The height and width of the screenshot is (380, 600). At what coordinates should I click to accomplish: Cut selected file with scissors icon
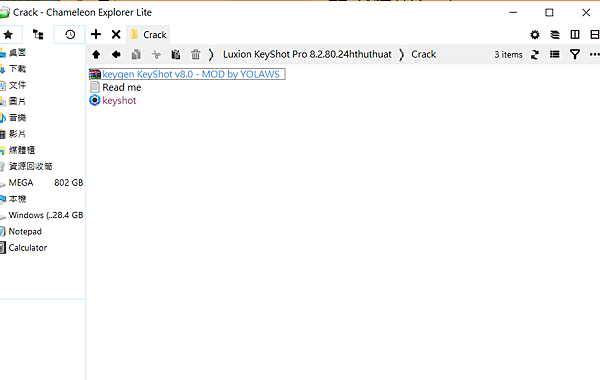coord(156,55)
